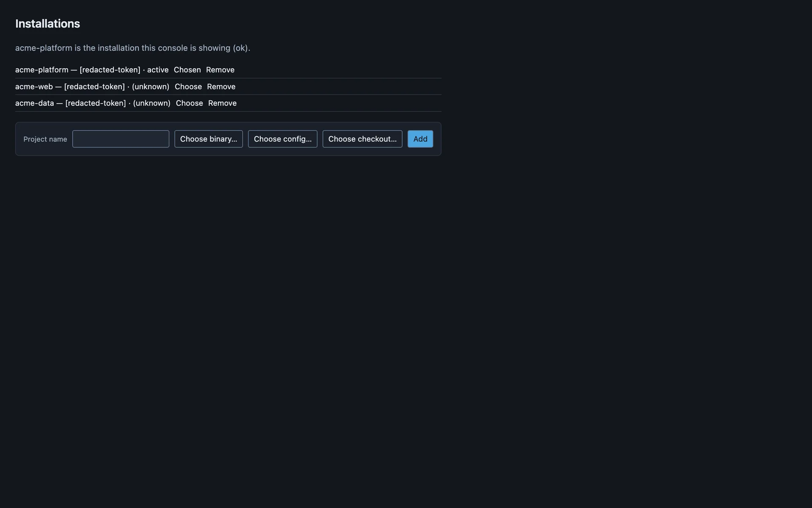This screenshot has height=508, width=812.
Task: Focus the Project name input field
Action: click(x=121, y=139)
